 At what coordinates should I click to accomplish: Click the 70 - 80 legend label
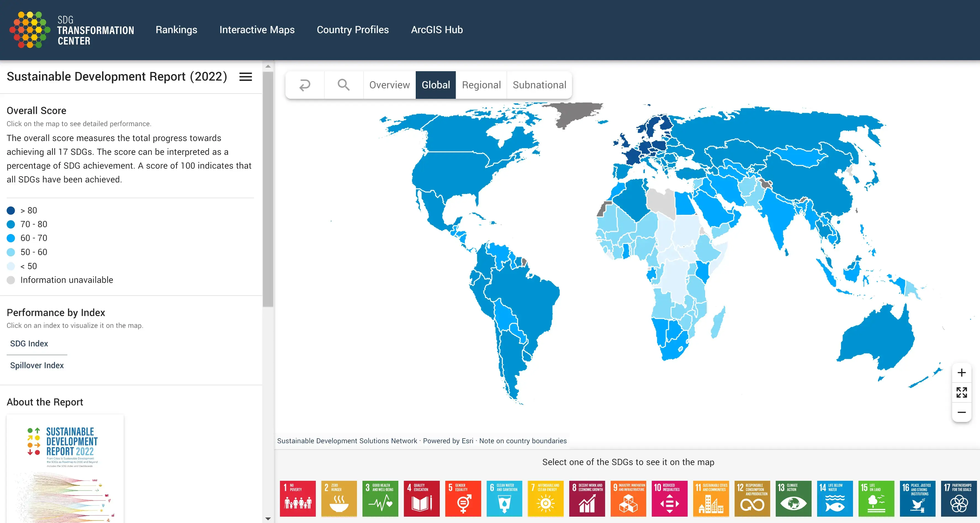[x=34, y=224]
